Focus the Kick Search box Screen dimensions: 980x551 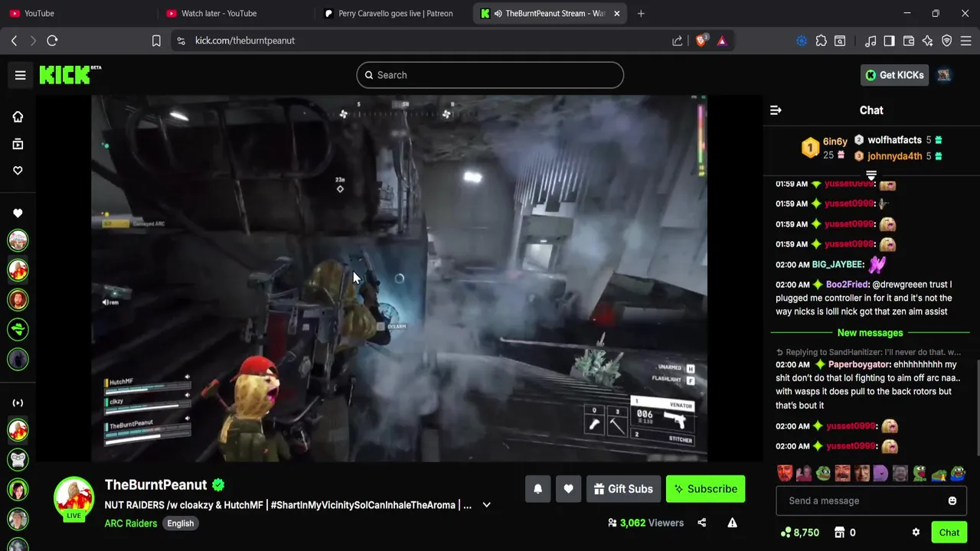[x=490, y=75]
